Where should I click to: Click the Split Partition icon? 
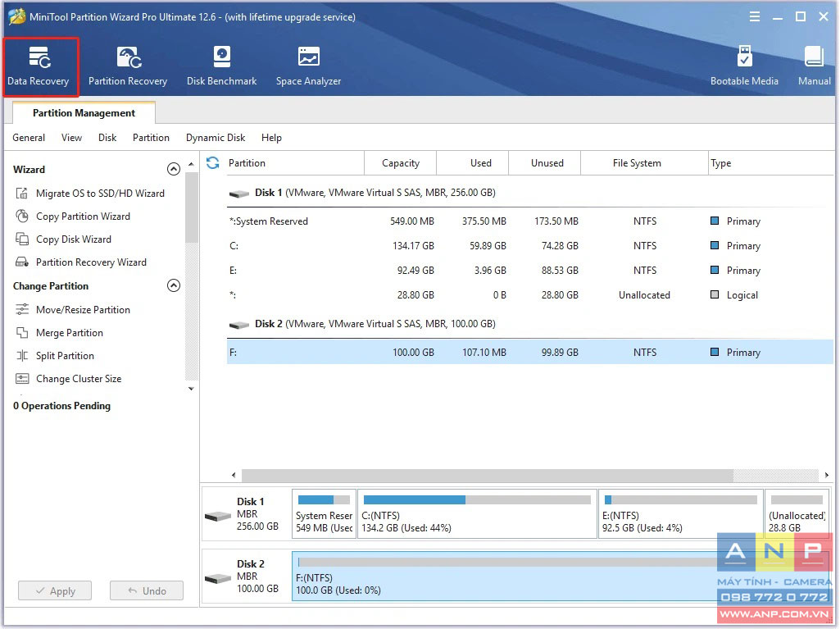pos(22,356)
